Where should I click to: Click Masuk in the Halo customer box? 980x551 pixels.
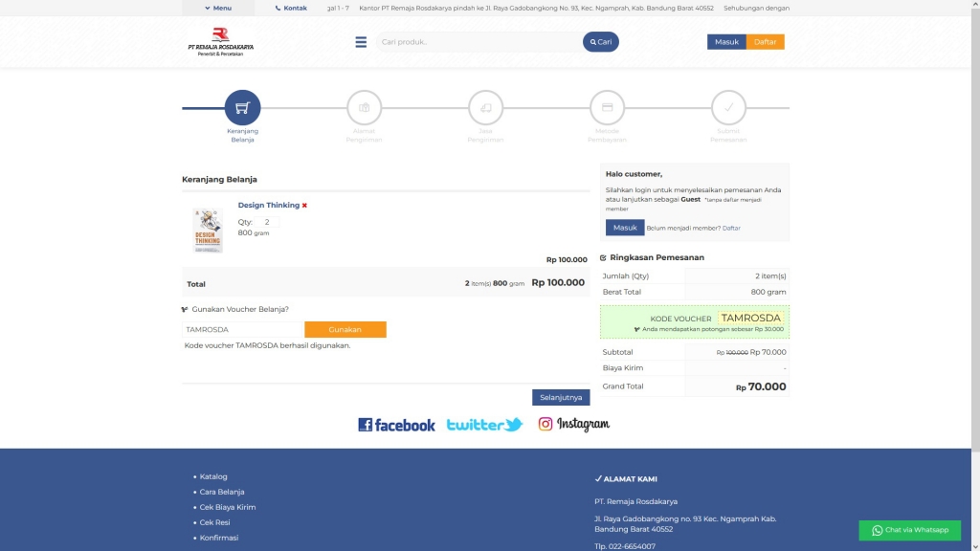coord(624,228)
